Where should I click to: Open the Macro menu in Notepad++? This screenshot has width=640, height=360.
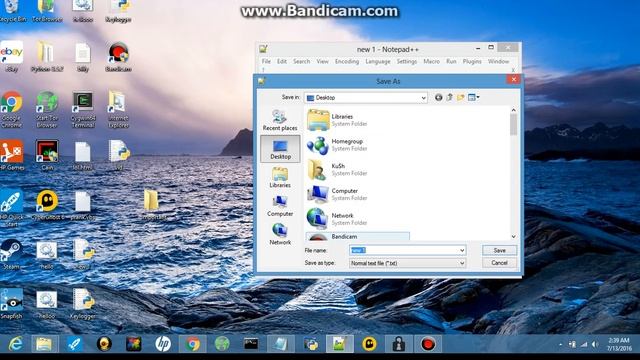click(431, 61)
